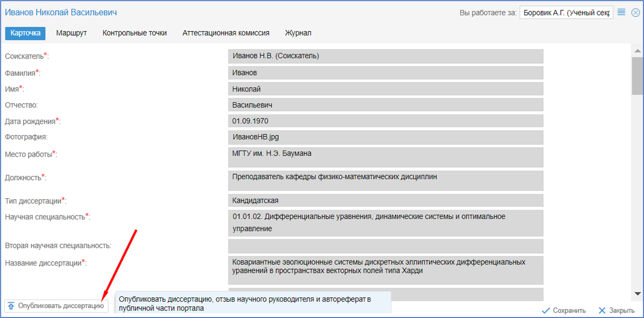This screenshot has width=644, height=318.
Task: Click the hamburger list icon at top right
Action: tap(622, 12)
